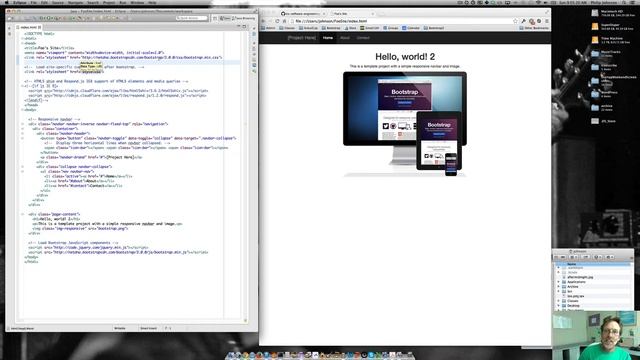Open the Calendar bookmark

411,28
